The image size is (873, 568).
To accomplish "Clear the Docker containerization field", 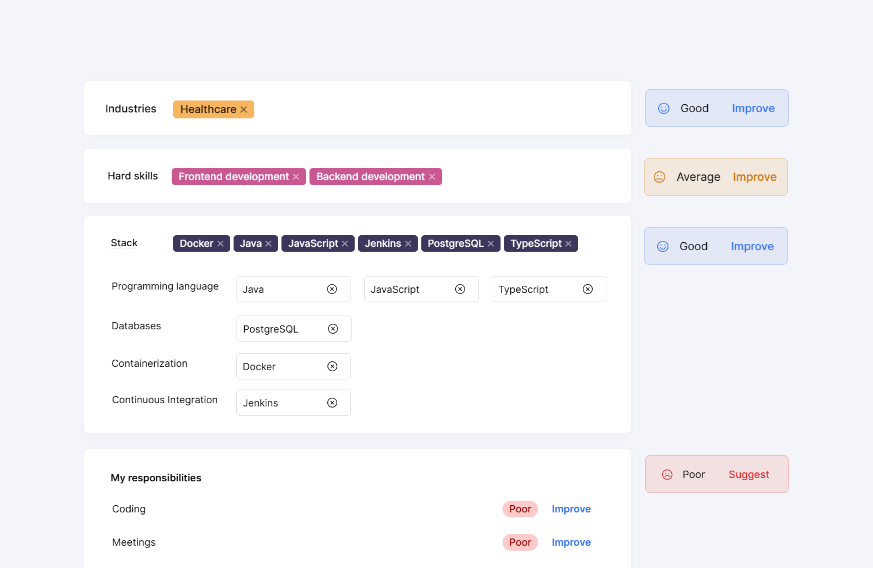I will (332, 366).
